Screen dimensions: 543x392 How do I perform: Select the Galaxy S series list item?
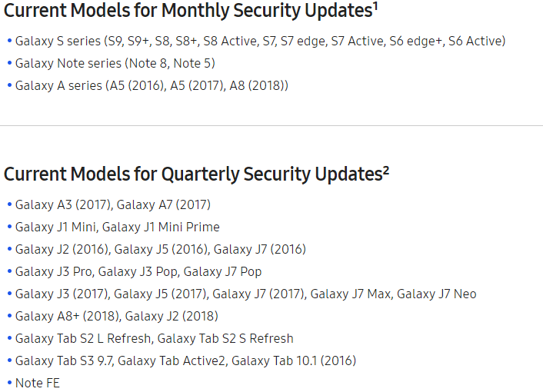coord(260,41)
